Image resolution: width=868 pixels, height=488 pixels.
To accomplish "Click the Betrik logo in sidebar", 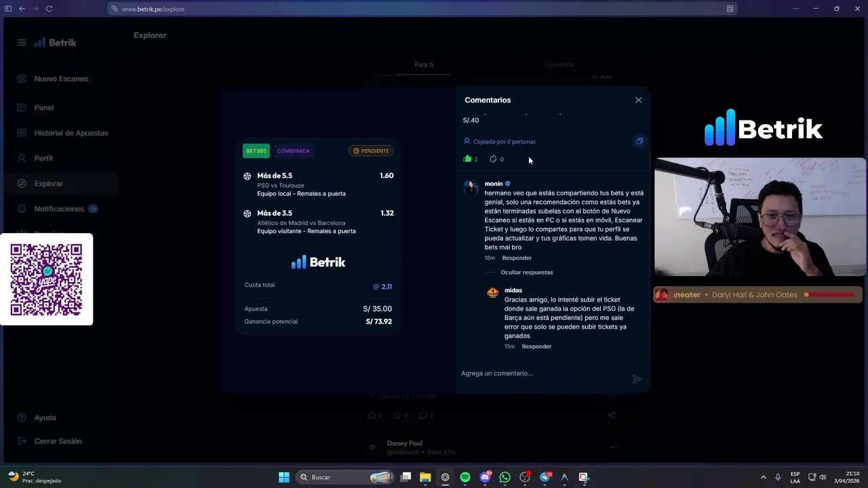I will click(56, 43).
